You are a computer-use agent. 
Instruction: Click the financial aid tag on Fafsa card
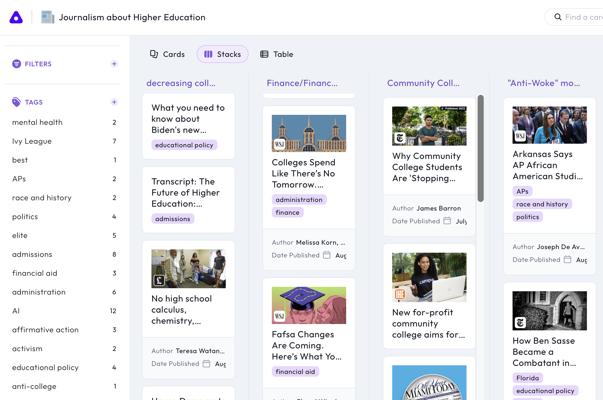coord(295,372)
